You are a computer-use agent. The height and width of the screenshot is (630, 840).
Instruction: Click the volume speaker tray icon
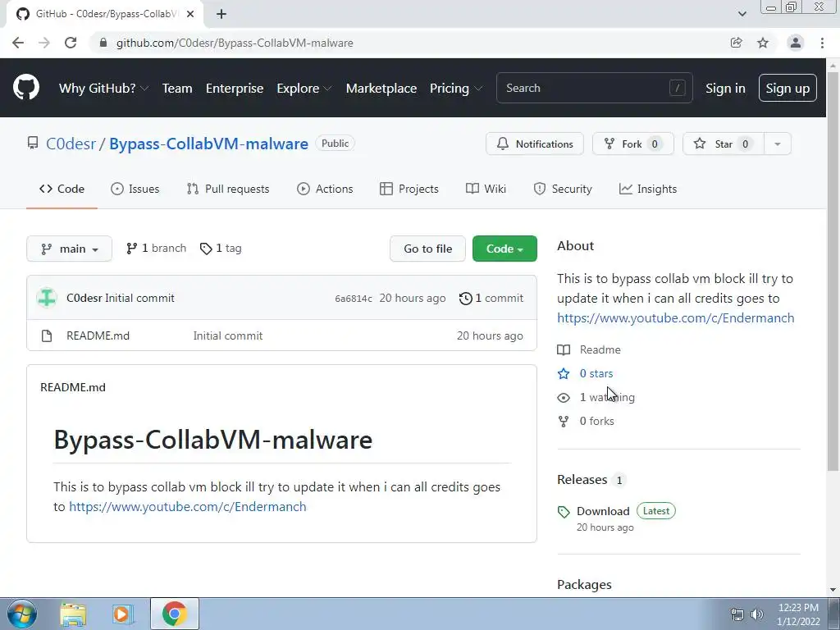click(x=757, y=614)
